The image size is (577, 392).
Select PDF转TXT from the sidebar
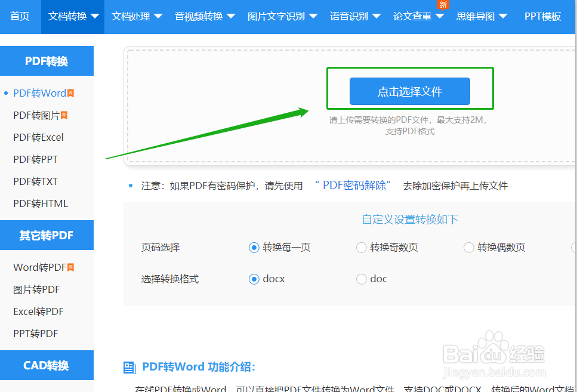34,181
